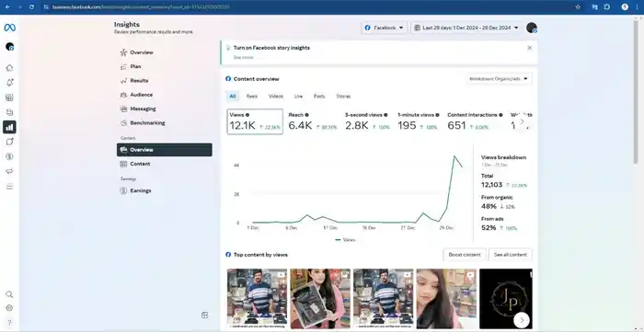Open the Insights bar chart rail icon
644x332 pixels.
[x=9, y=127]
